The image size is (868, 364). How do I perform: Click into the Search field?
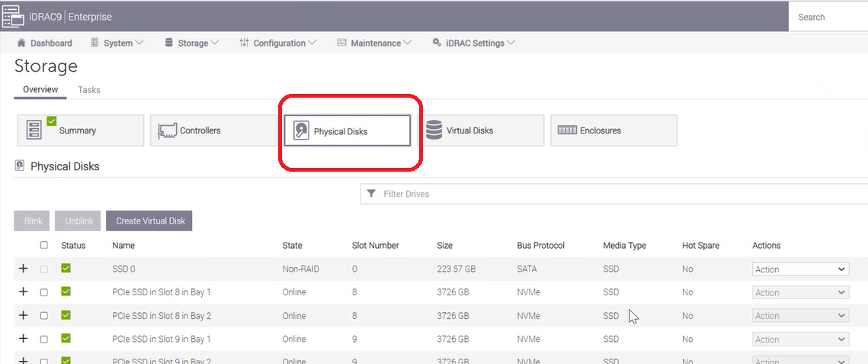coord(828,18)
